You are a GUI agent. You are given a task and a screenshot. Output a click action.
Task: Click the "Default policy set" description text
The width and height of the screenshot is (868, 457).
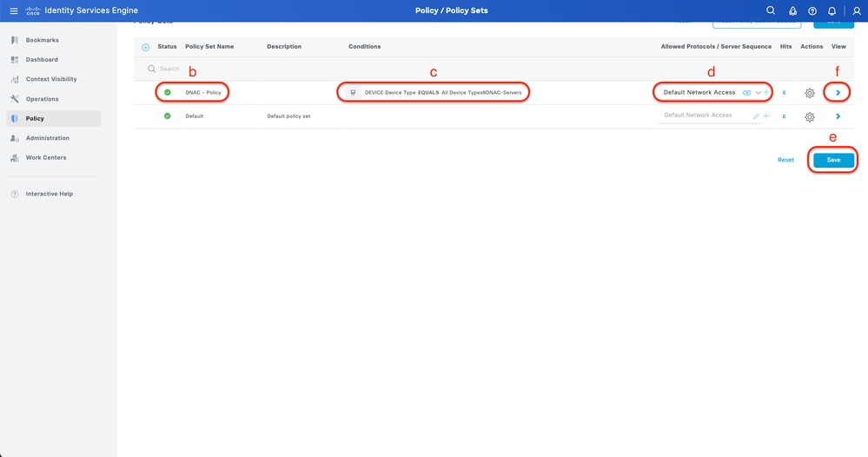pyautogui.click(x=288, y=116)
